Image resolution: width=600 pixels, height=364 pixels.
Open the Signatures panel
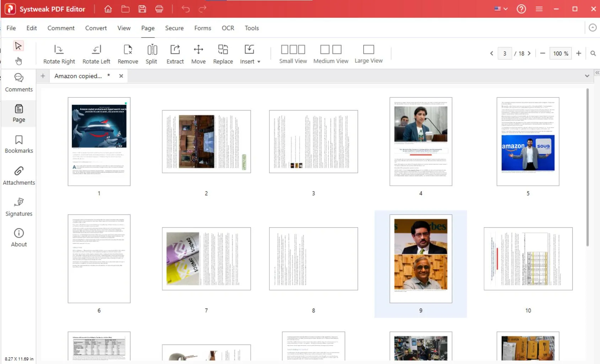click(19, 207)
